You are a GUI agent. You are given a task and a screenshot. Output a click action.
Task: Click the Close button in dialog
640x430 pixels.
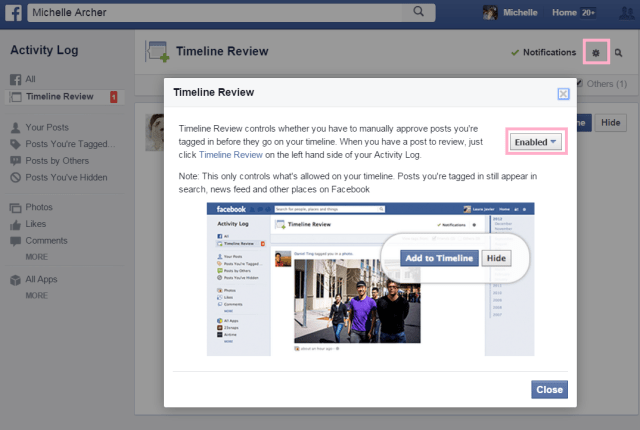(x=549, y=389)
